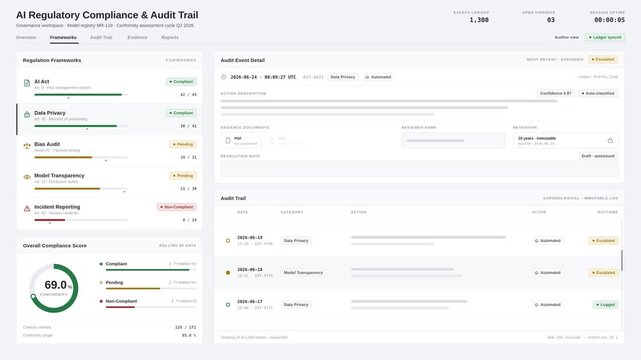This screenshot has height=360, width=641.
Task: Click the Open Findings value 03
Action: point(551,20)
